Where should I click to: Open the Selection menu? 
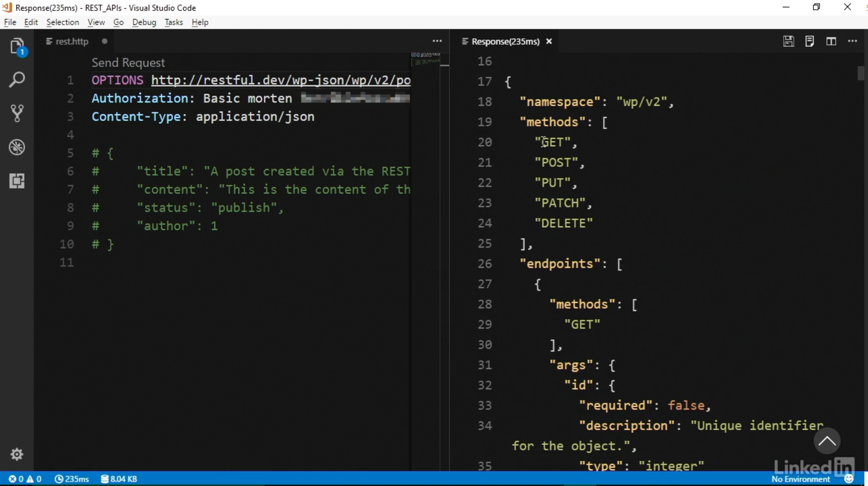[63, 22]
